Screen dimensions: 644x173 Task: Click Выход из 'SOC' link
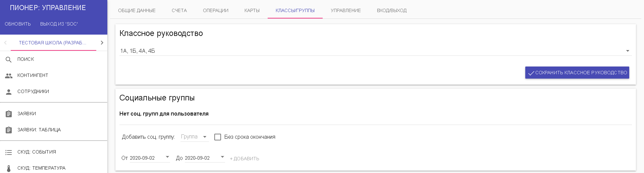coord(59,24)
